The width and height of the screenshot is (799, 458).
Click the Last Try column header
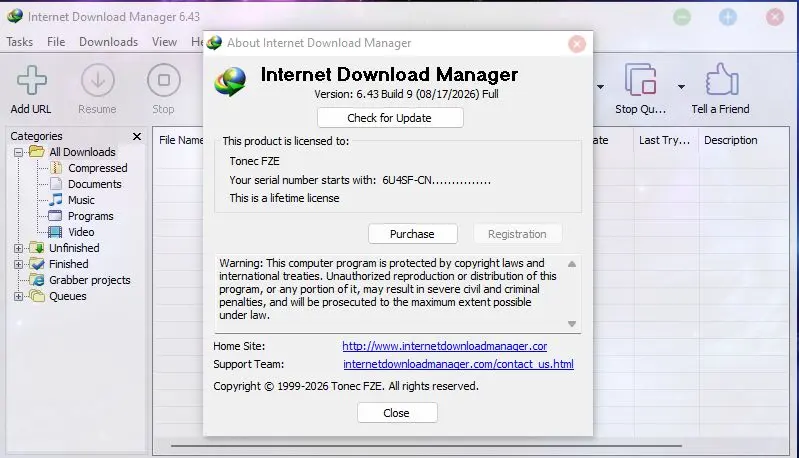tap(664, 140)
